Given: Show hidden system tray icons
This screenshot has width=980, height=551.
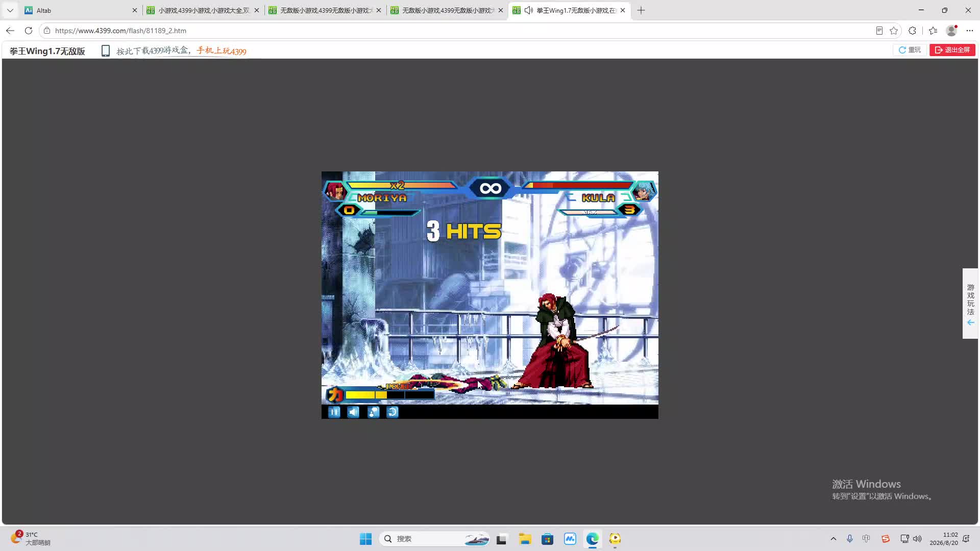Looking at the screenshot, I should pyautogui.click(x=834, y=539).
